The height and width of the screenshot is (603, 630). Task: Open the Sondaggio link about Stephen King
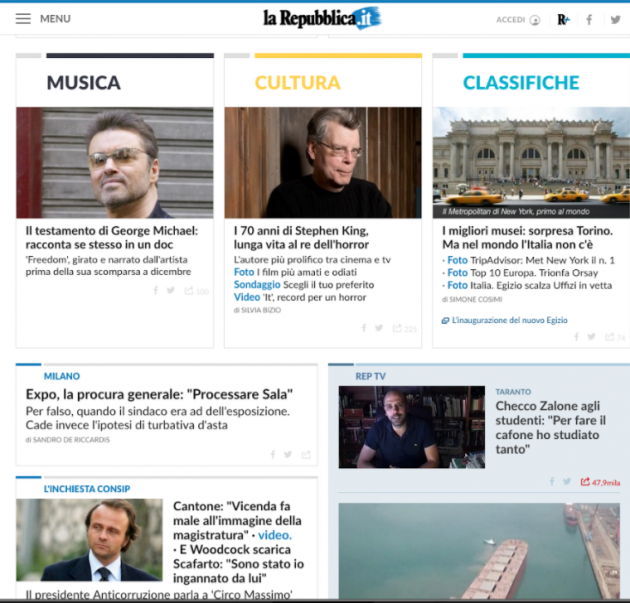(257, 284)
